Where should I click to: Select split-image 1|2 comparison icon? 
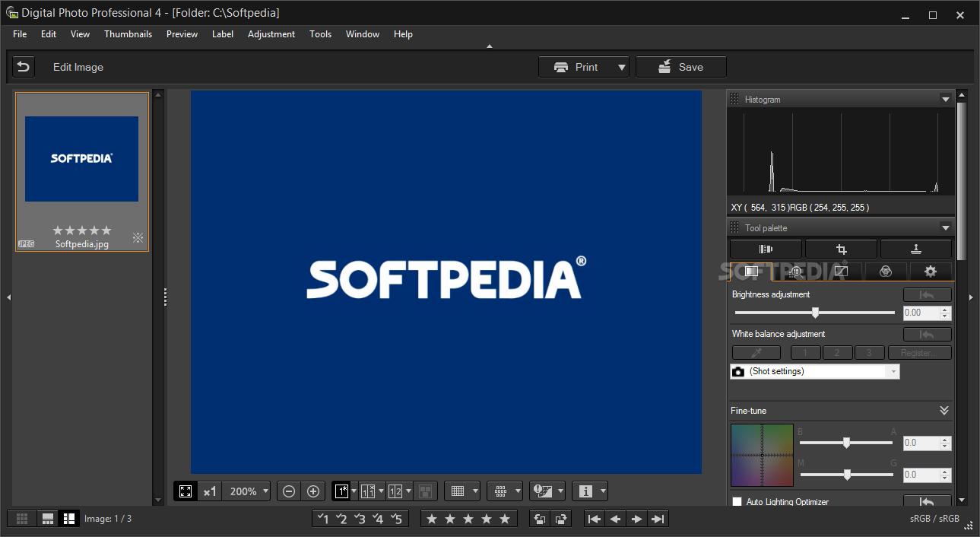pyautogui.click(x=395, y=491)
